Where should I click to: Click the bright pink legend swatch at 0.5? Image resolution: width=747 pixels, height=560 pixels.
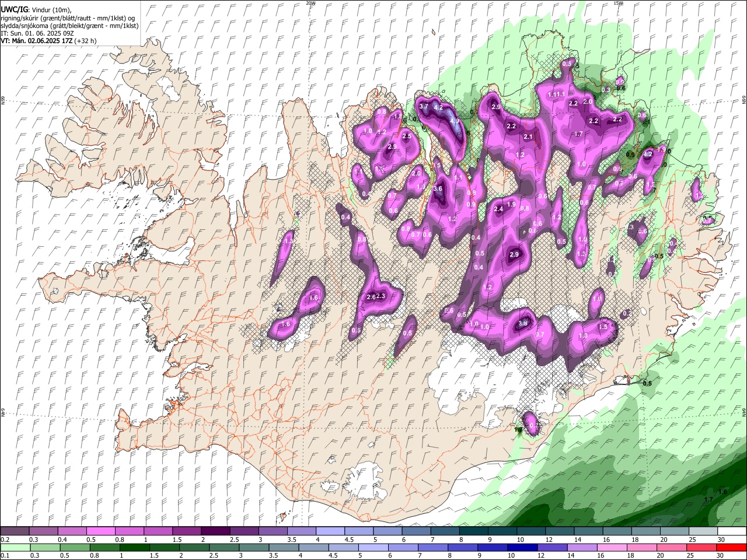click(x=100, y=531)
